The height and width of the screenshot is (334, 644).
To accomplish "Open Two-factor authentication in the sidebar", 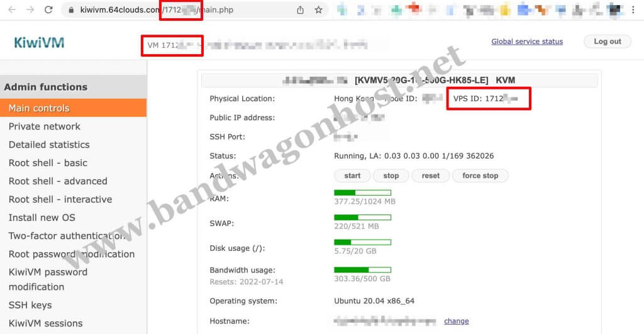I will 67,236.
